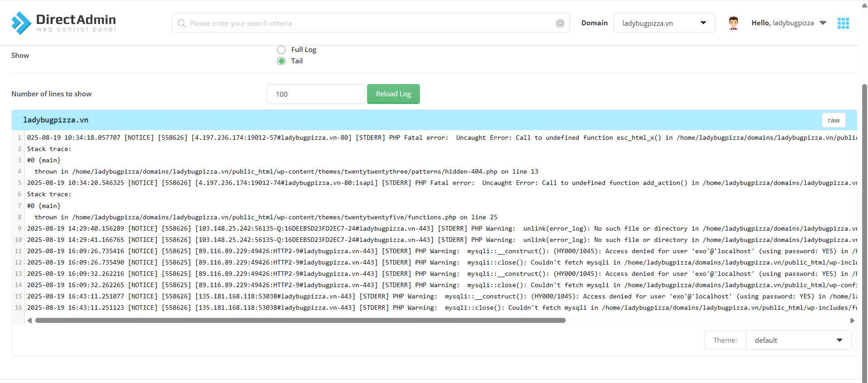This screenshot has width=868, height=383.
Task: Click log line 8 functions.php line 25 text
Action: [x=266, y=217]
